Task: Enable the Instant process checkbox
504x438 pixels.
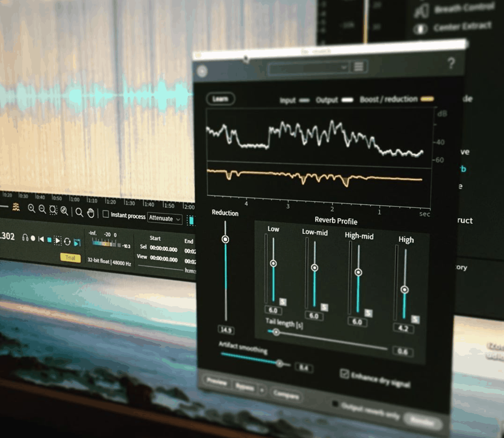Action: click(106, 214)
